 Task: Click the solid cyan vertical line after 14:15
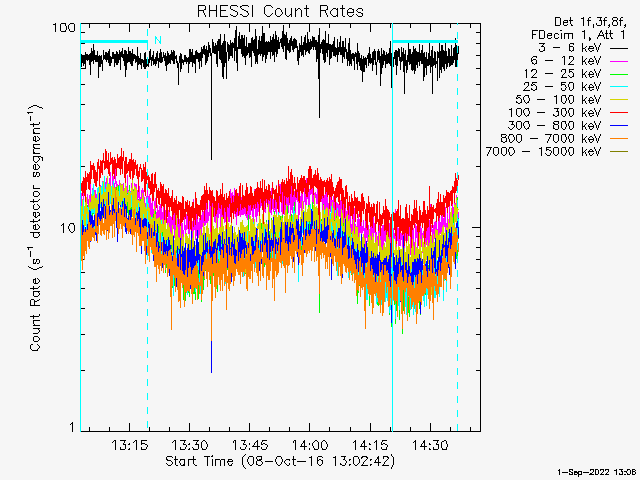tap(392, 227)
